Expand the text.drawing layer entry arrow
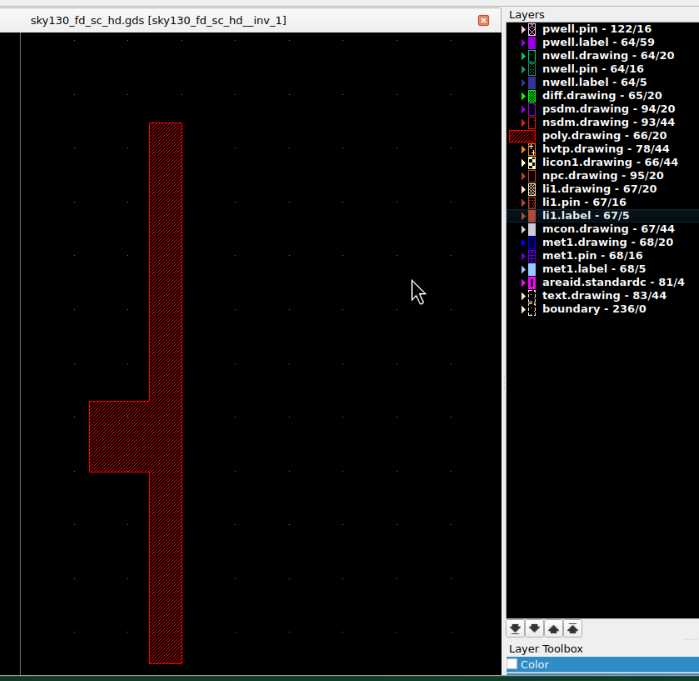 point(523,296)
